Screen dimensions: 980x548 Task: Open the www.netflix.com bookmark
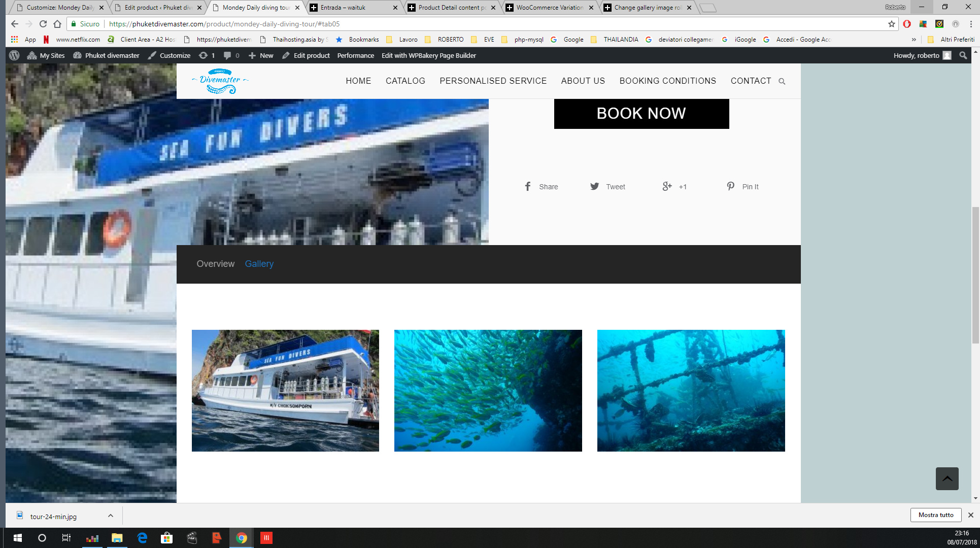tap(72, 40)
